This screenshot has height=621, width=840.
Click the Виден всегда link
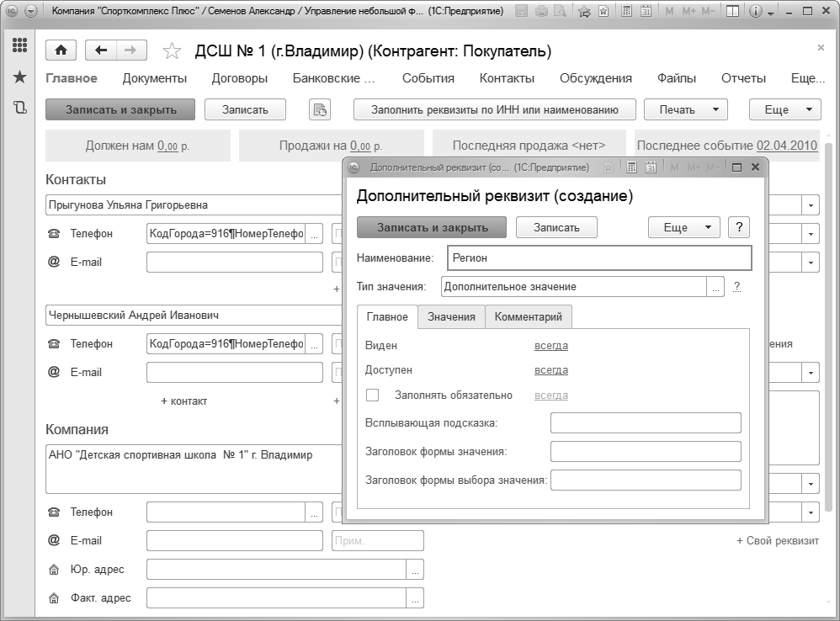551,346
